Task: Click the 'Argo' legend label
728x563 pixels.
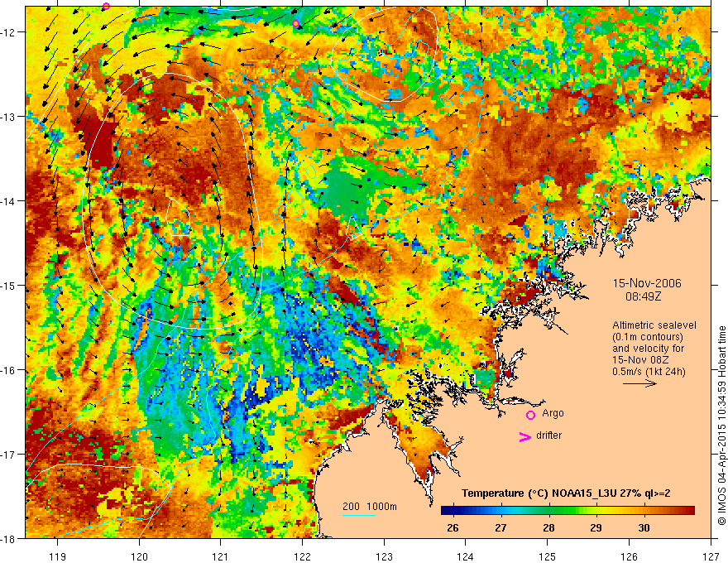Action: point(553,413)
